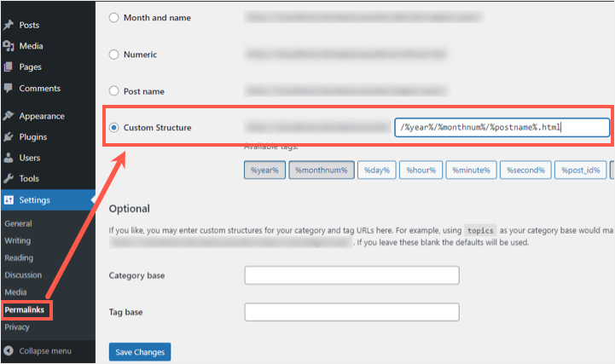
Task: Add the %minute% tag
Action: pos(471,170)
